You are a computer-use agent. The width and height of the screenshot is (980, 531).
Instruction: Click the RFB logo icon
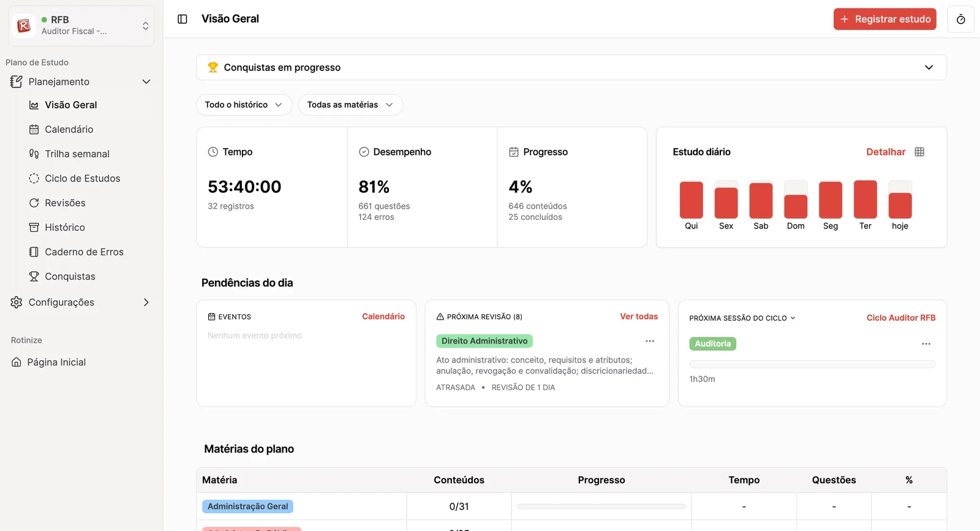(x=24, y=26)
